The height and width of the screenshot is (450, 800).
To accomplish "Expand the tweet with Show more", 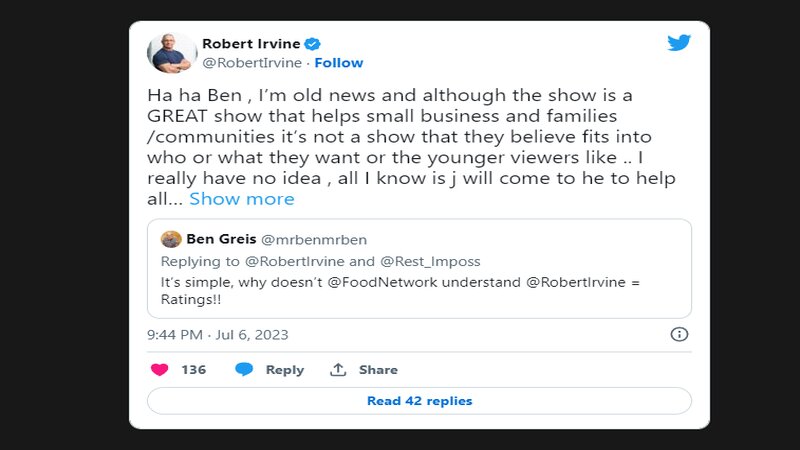I will coord(242,199).
